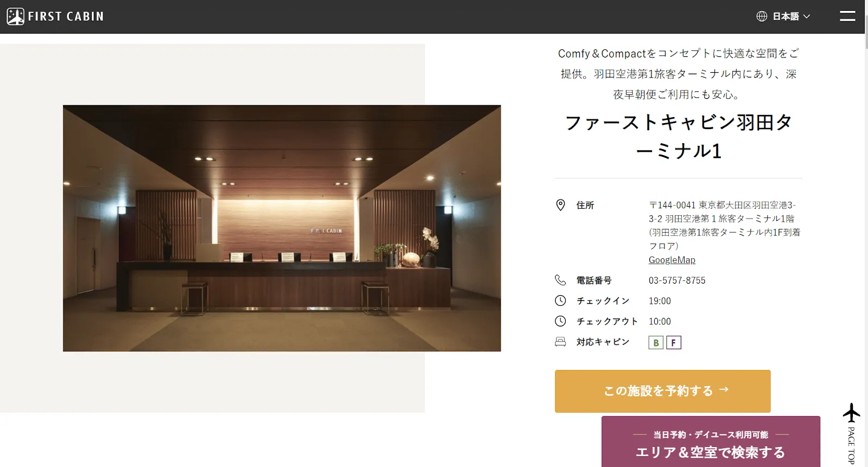The height and width of the screenshot is (467, 868).
Task: Open the hamburger menu
Action: (x=847, y=16)
